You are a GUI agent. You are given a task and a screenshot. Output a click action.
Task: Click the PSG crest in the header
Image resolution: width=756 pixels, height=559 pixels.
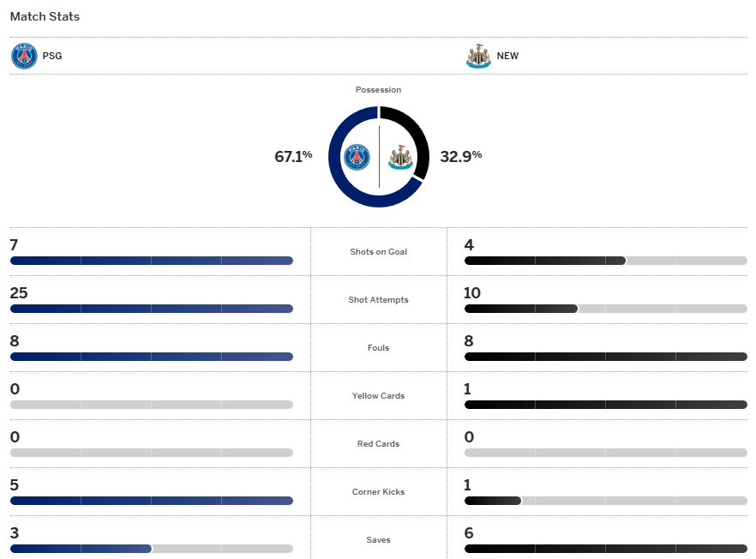coord(24,57)
